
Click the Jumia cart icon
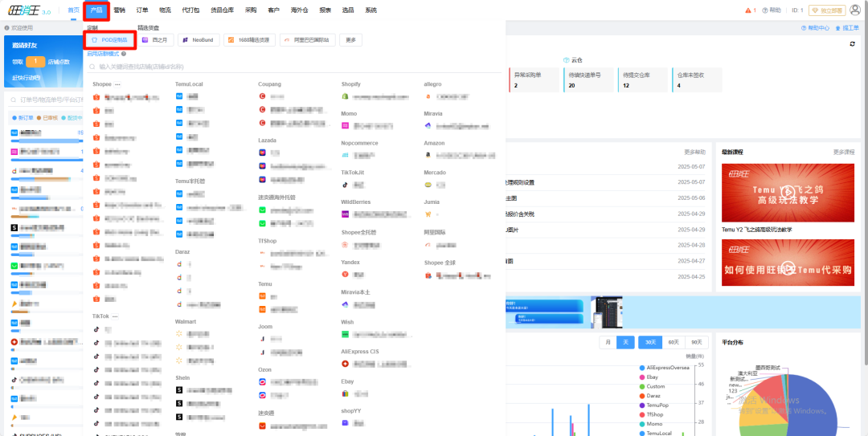tap(428, 214)
